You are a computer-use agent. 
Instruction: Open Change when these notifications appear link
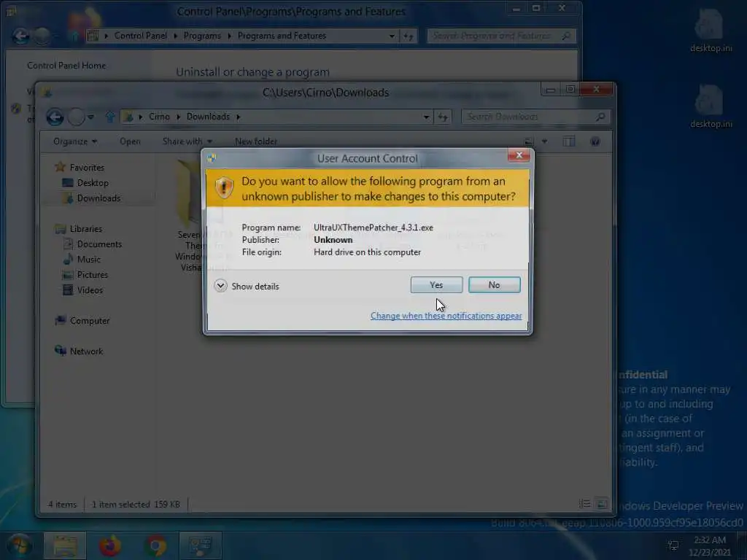[x=446, y=316]
